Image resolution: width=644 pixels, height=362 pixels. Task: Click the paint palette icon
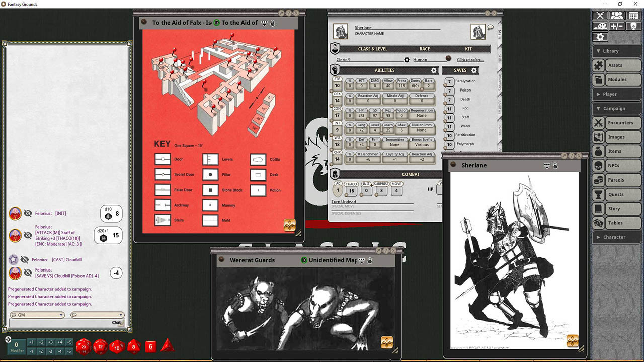600,25
